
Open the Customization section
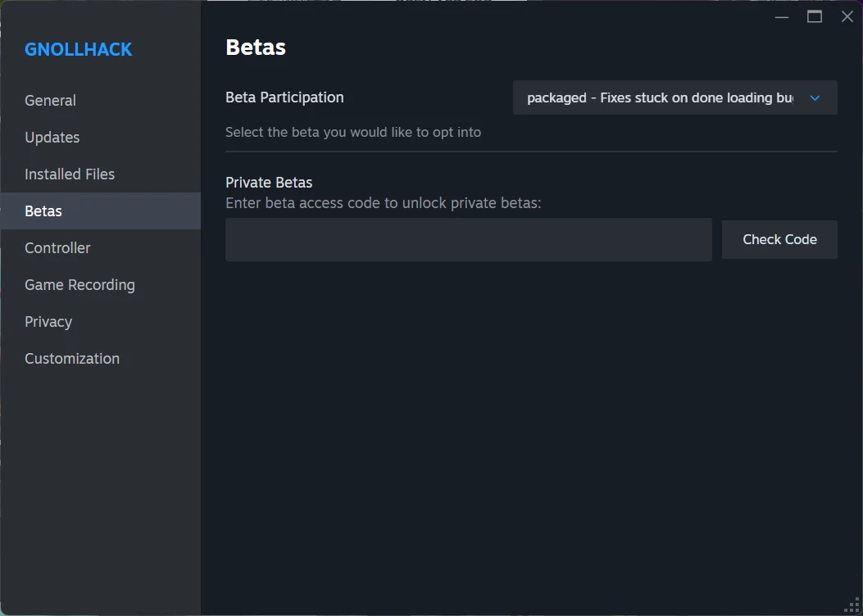tap(72, 359)
